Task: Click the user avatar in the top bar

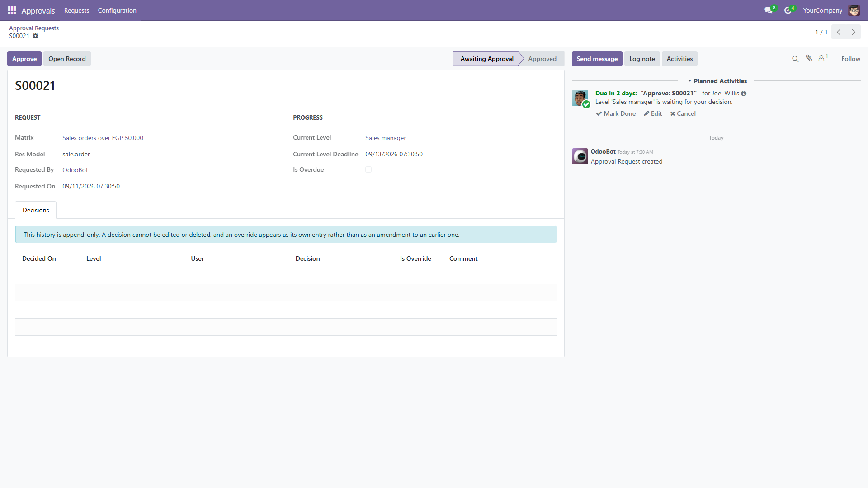Action: (x=854, y=10)
